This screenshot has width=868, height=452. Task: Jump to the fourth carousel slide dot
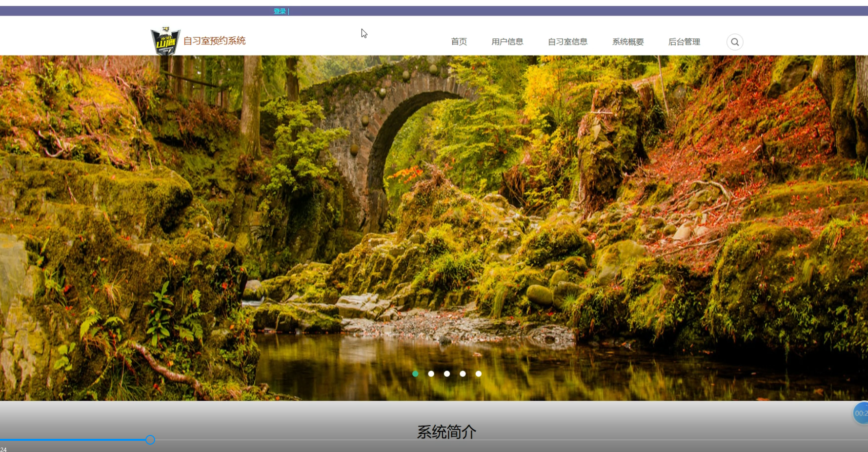point(463,374)
